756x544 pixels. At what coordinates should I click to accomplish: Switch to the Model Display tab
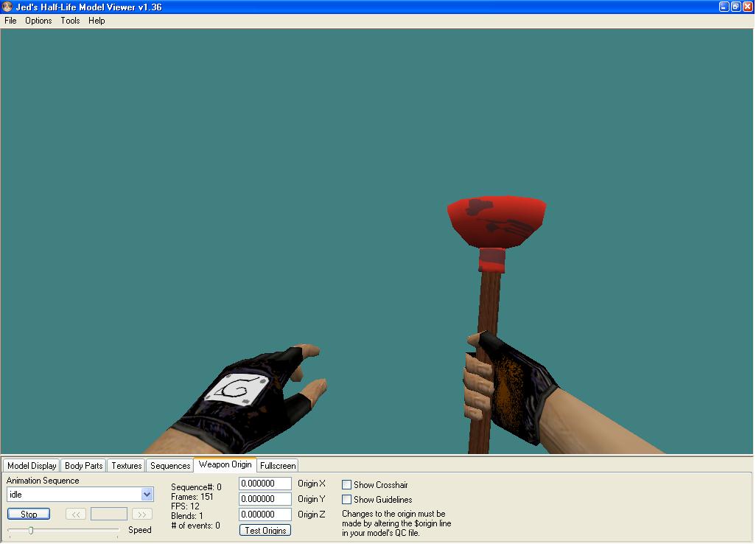pos(32,465)
